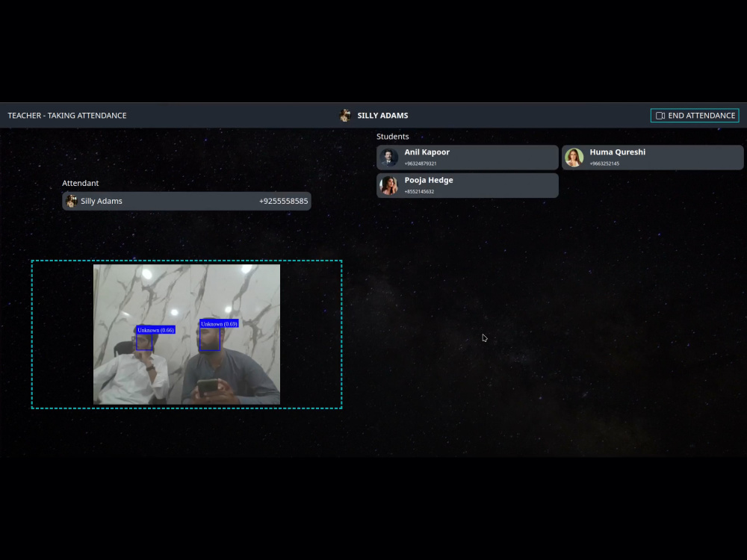The width and height of the screenshot is (747, 560).
Task: Click Pooja Hedge profile photo
Action: tap(388, 186)
